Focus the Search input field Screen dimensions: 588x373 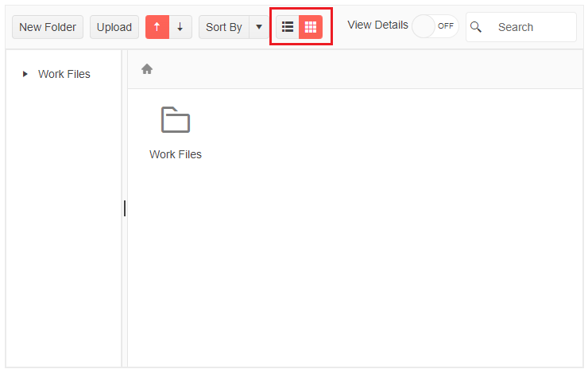coord(532,27)
